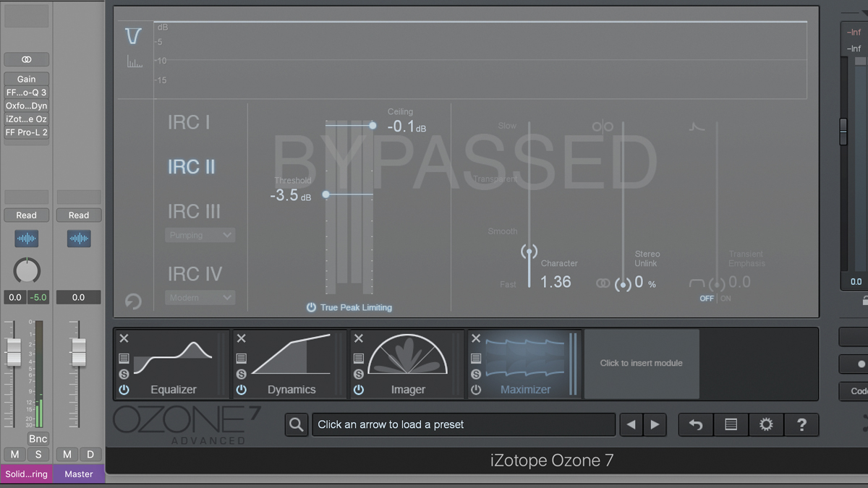
Task: Solo the Solid...ring channel with S
Action: click(38, 454)
